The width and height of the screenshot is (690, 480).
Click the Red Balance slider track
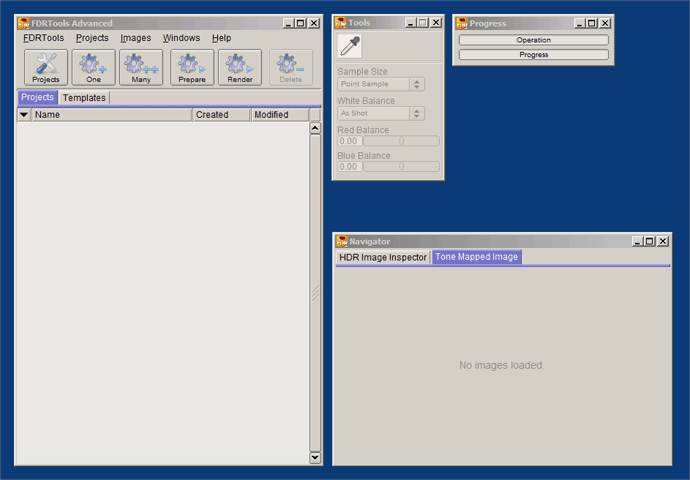coord(401,141)
